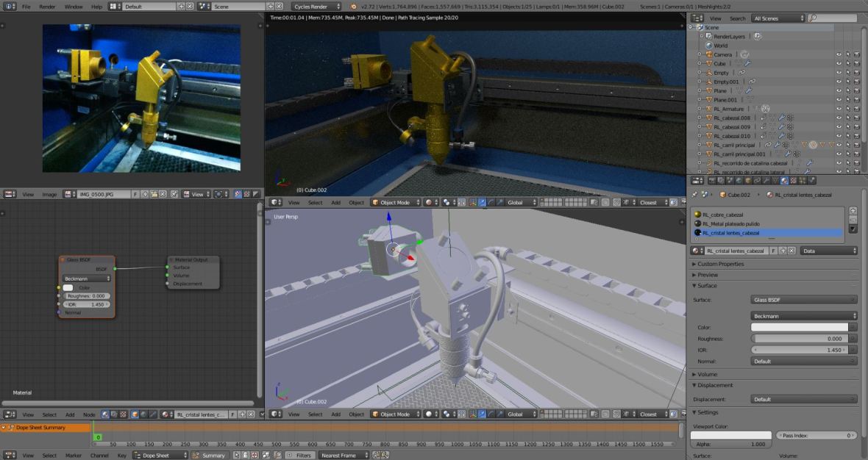Click the Filters button in Dope Sheet header
The width and height of the screenshot is (868, 460).
click(x=299, y=456)
